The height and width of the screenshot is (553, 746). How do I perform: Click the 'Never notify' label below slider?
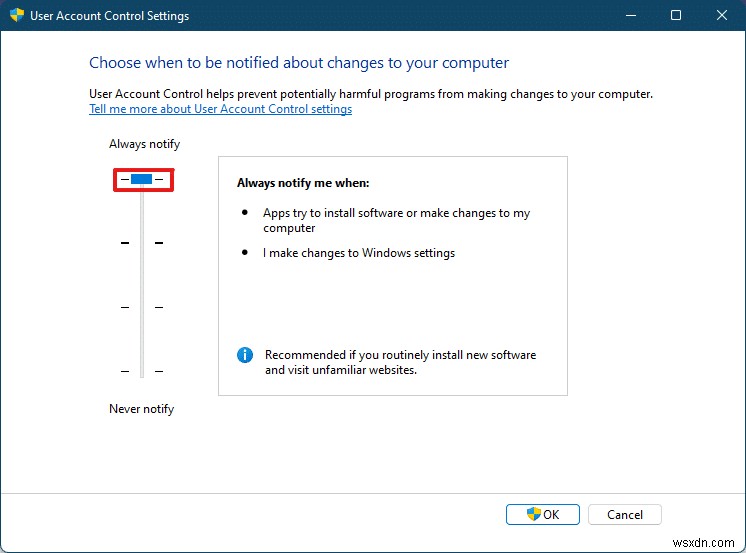coord(142,409)
